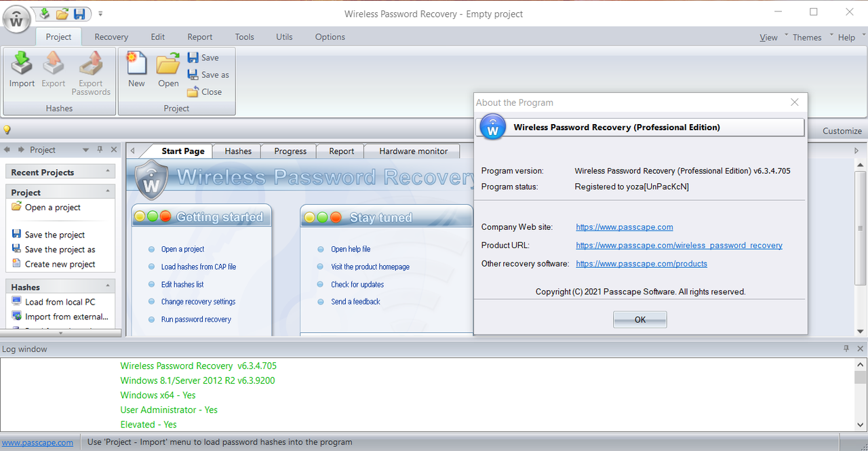Click Check for updates link
This screenshot has width=868, height=451.
coord(357,284)
